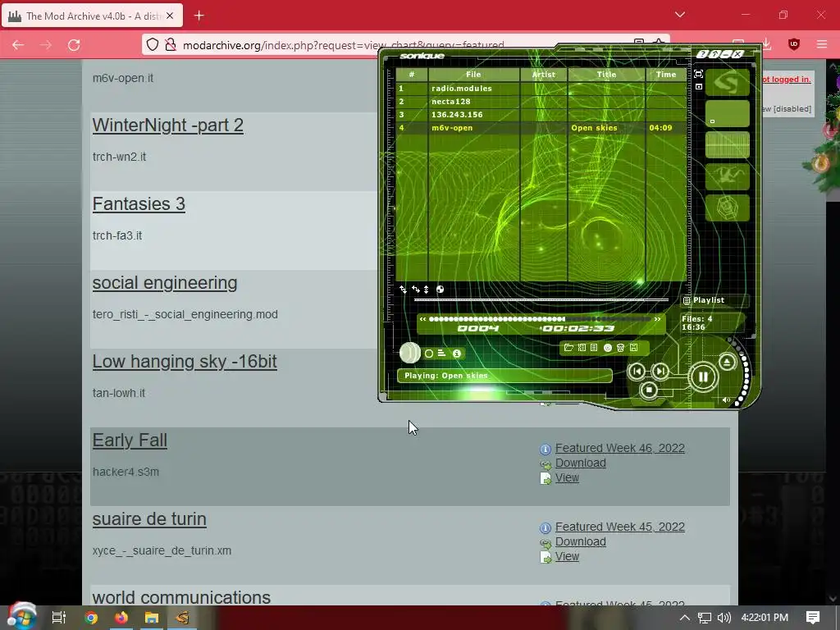Select the Sonique logo visual thumbnail
The image size is (840, 630).
(728, 83)
